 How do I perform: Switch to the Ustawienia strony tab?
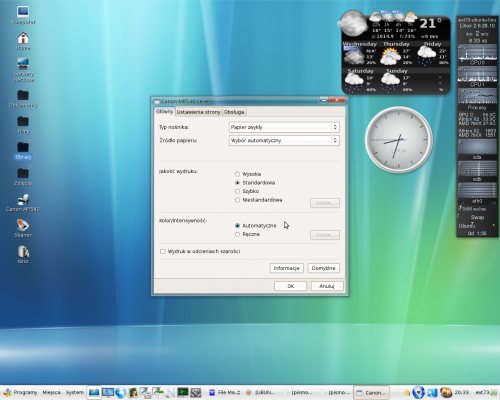[198, 112]
